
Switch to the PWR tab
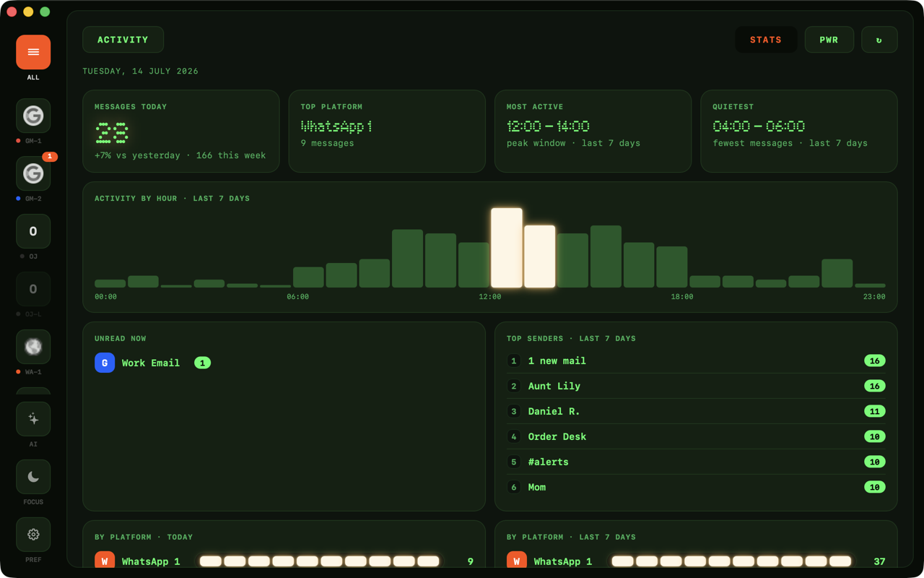click(829, 40)
